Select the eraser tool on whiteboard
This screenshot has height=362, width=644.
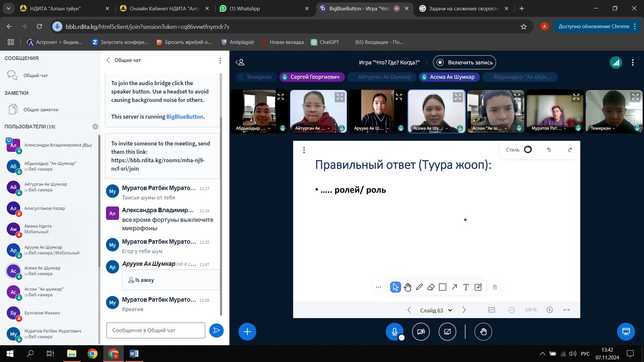coord(431,287)
